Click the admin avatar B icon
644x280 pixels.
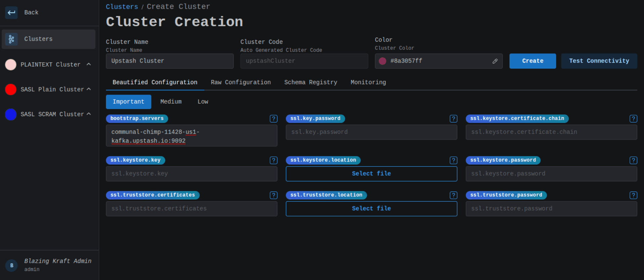coord(12,265)
